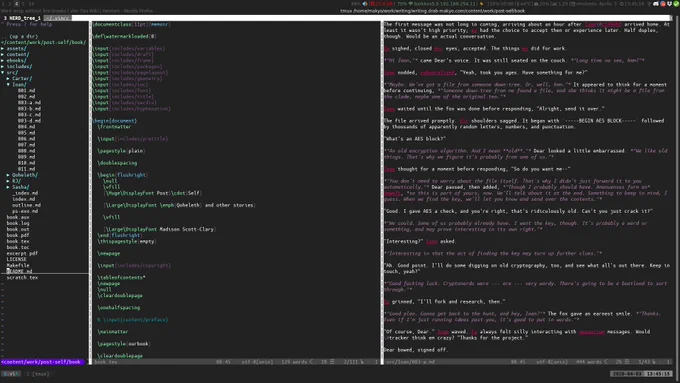Viewport: 680px width, 383px height.
Task: Select 004.md in the tree
Action: click(26, 127)
